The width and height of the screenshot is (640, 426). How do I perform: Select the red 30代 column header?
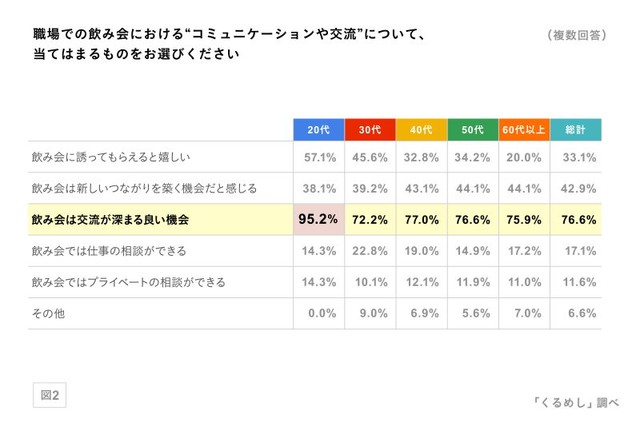370,130
